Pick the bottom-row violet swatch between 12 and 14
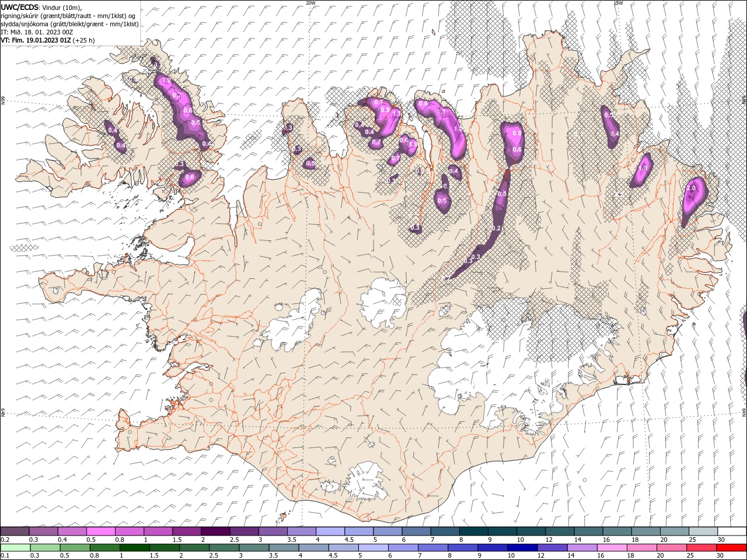The width and height of the screenshot is (747, 560). [551, 548]
